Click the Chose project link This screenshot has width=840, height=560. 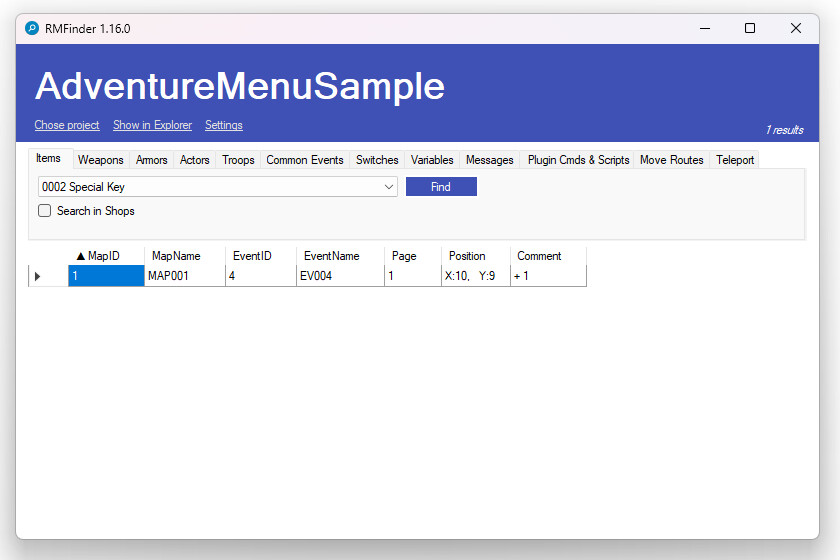click(67, 125)
